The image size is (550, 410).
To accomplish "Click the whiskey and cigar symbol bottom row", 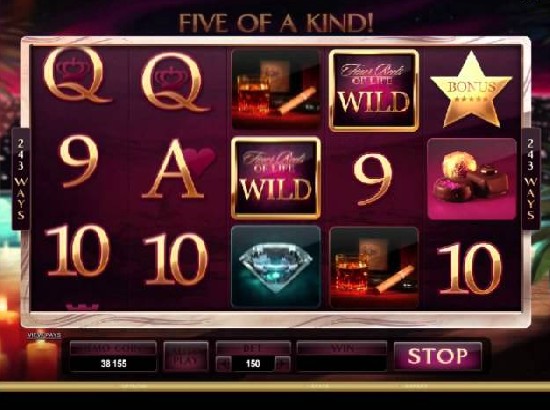I will [x=374, y=267].
